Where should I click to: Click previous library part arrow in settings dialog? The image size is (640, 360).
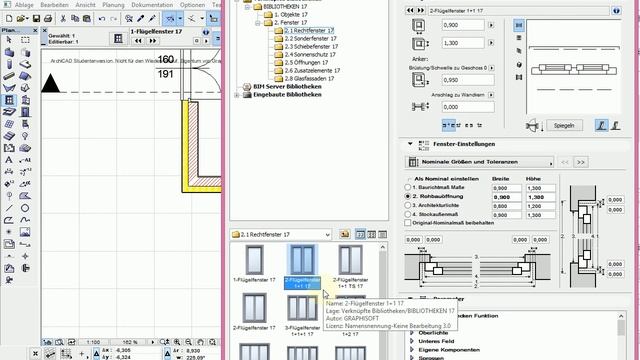pyautogui.click(x=410, y=11)
